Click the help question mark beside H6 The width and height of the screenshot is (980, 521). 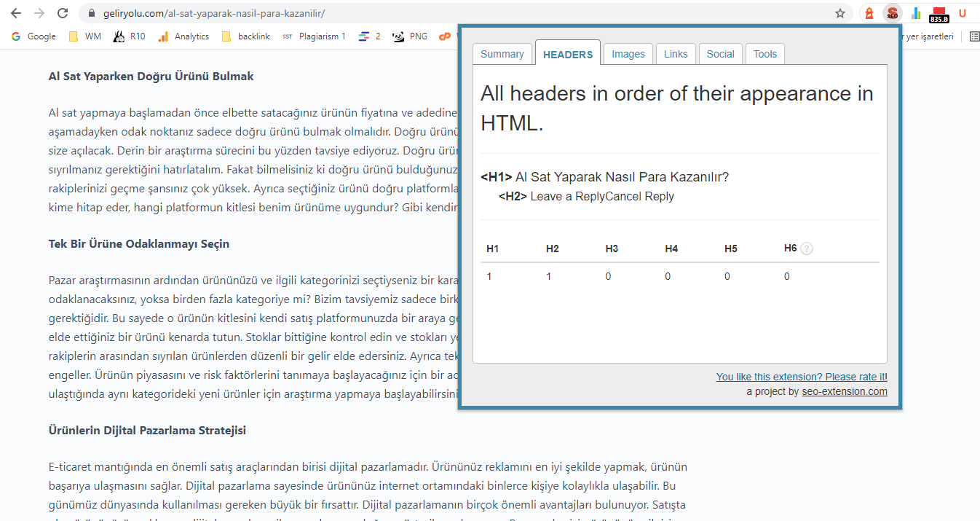tap(806, 248)
